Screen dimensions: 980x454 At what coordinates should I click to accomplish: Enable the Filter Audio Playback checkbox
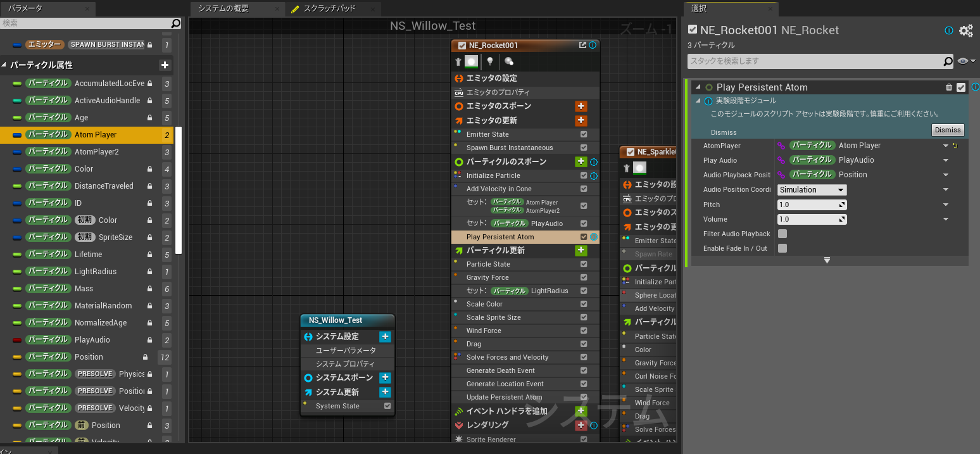[x=782, y=234]
